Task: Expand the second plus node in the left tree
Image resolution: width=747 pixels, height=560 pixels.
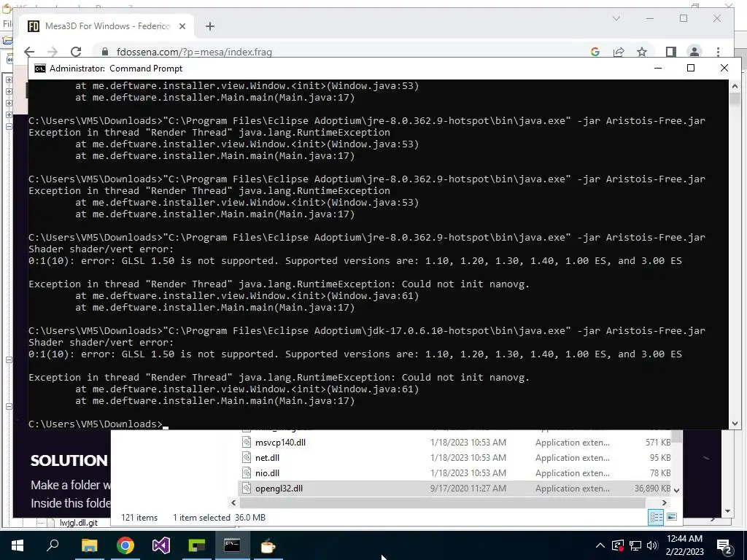Action: (9, 91)
